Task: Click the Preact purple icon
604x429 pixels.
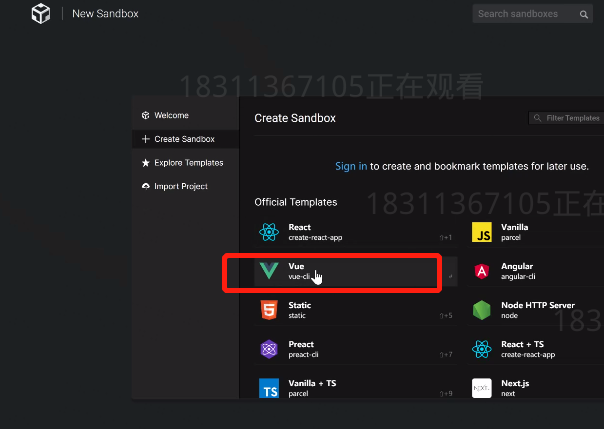Action: (x=269, y=349)
